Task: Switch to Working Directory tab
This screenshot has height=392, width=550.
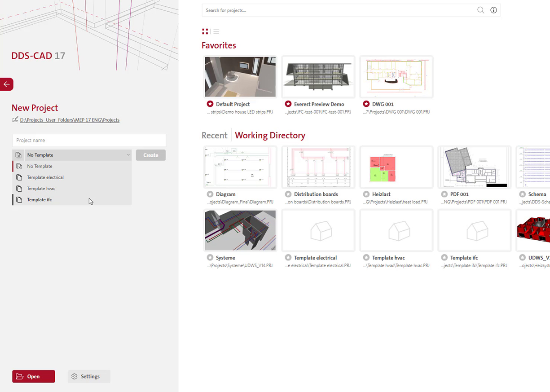Action: pyautogui.click(x=270, y=135)
